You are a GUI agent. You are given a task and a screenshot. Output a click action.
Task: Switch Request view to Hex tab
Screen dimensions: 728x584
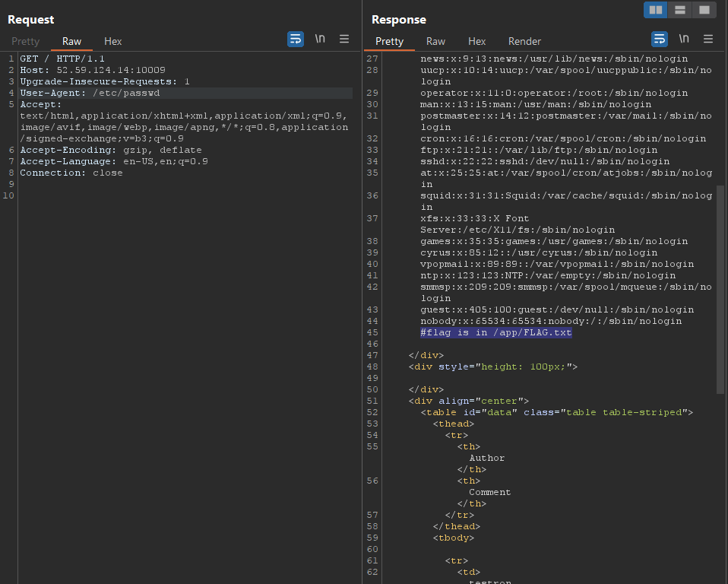[112, 41]
